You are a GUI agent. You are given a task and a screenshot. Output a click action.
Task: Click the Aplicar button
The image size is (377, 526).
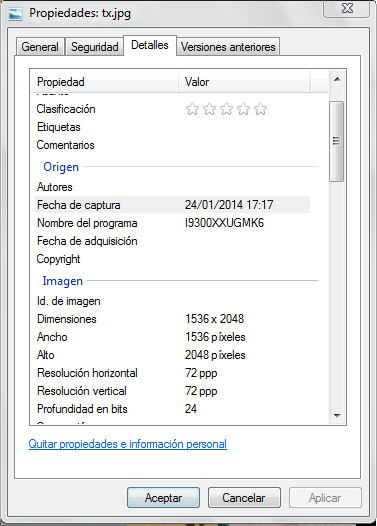[325, 497]
